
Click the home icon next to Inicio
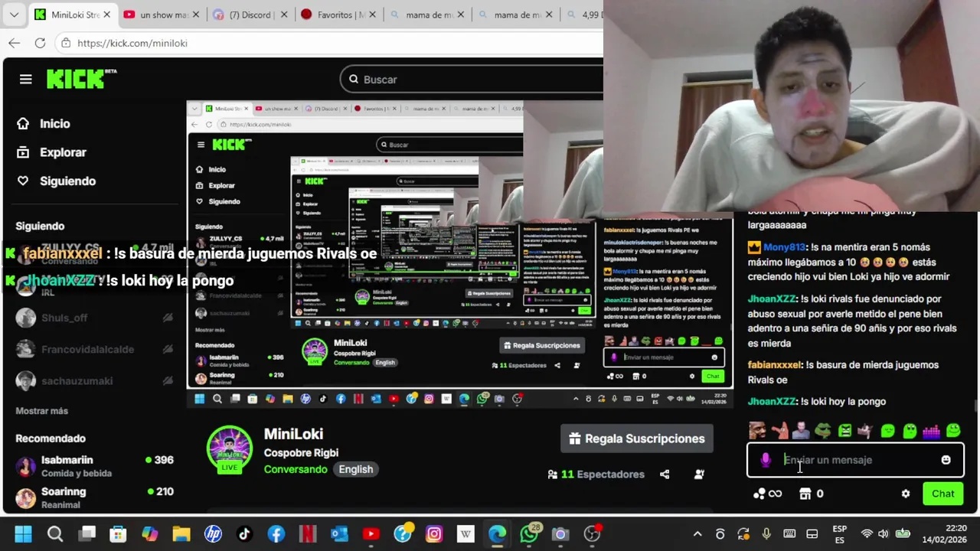[23, 123]
